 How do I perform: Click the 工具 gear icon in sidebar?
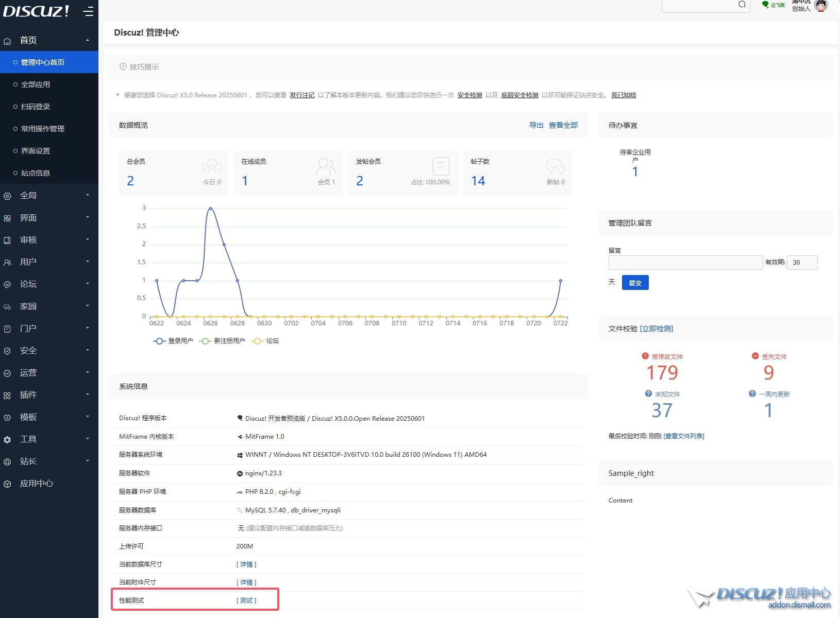pyautogui.click(x=7, y=439)
